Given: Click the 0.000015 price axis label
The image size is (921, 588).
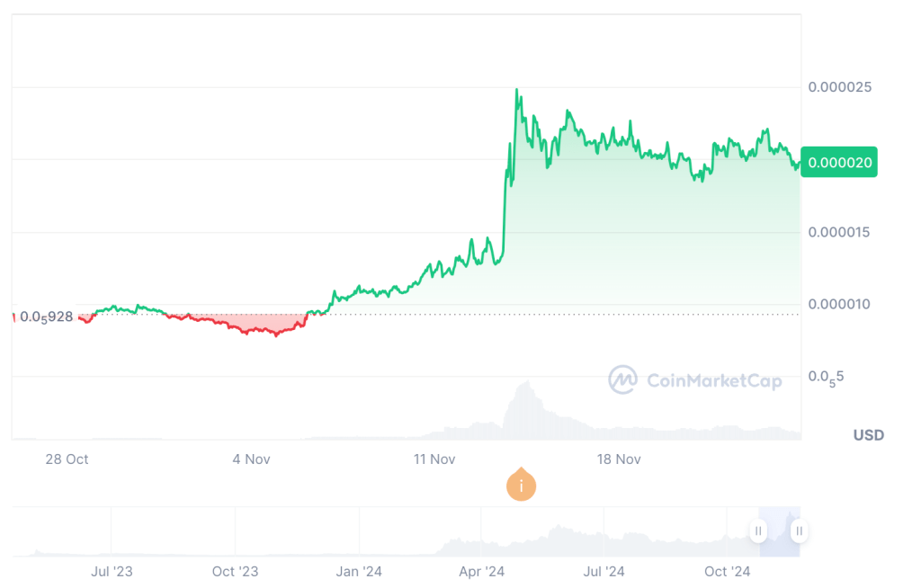Looking at the screenshot, I should point(839,232).
